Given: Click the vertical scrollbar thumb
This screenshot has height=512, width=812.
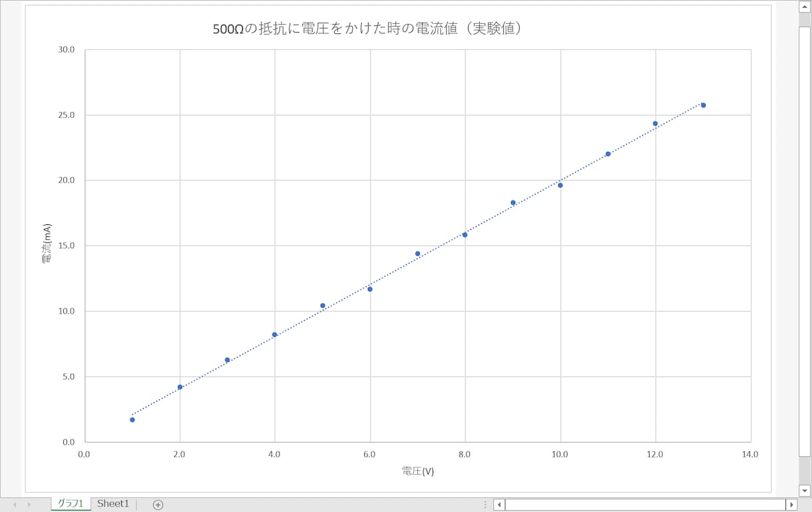Looking at the screenshot, I should [805, 241].
